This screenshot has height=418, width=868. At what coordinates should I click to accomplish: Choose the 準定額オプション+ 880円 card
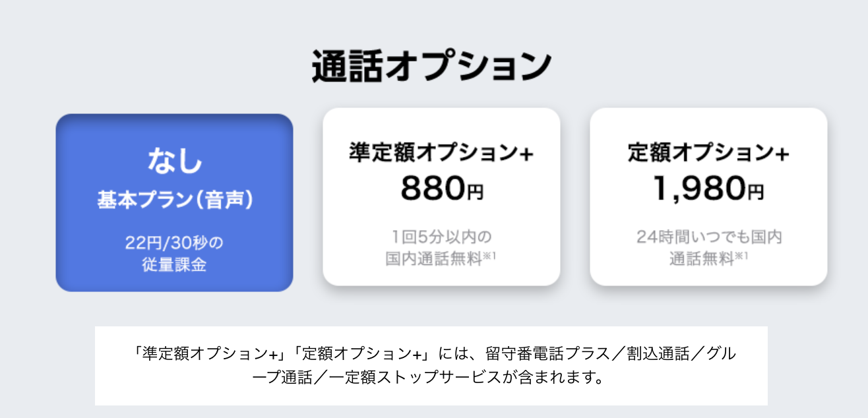coord(442,198)
